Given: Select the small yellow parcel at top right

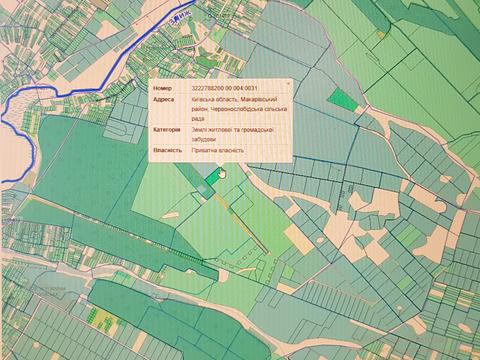Looking at the screenshot, I should [x=381, y=34].
